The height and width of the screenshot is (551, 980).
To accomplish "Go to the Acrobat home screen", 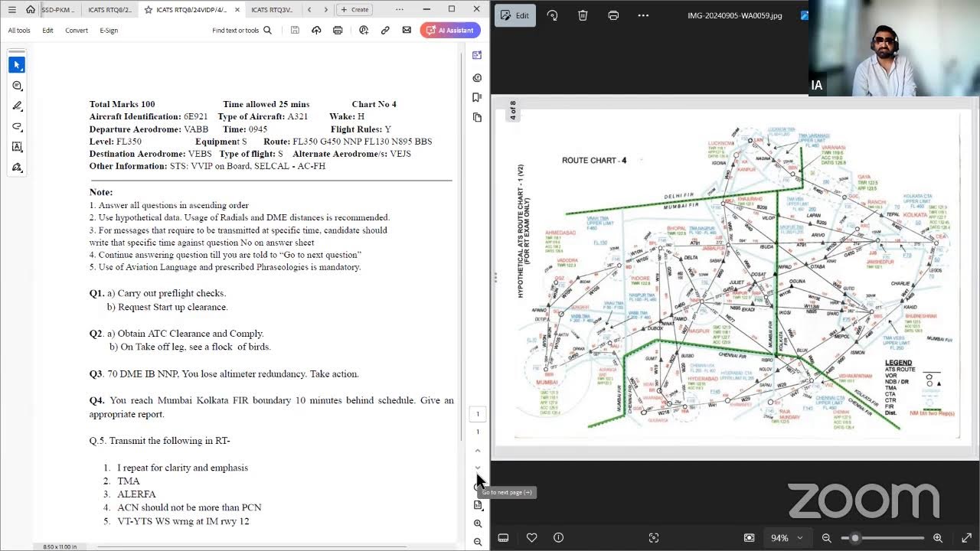I will click(x=31, y=9).
